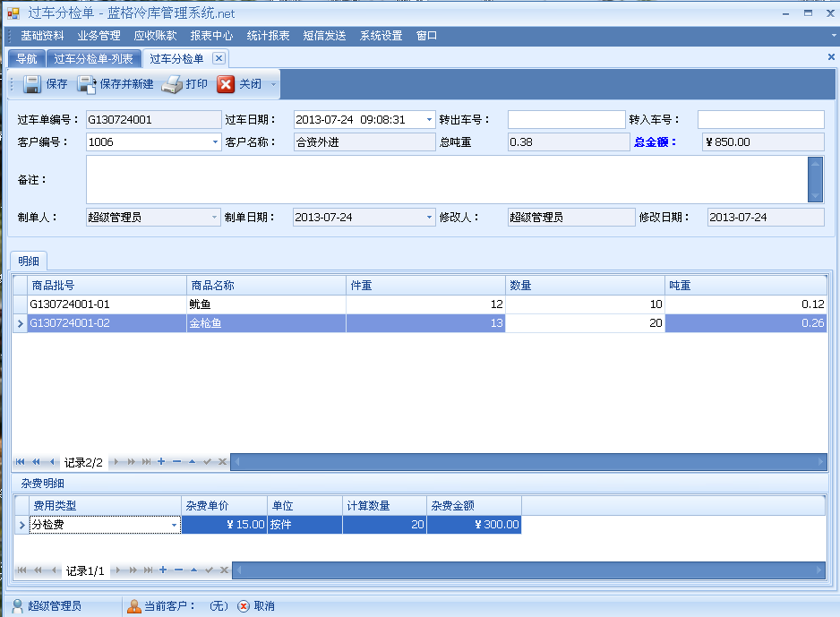The image size is (840, 617).
Task: Open the 制单人 dropdown
Action: 214,217
